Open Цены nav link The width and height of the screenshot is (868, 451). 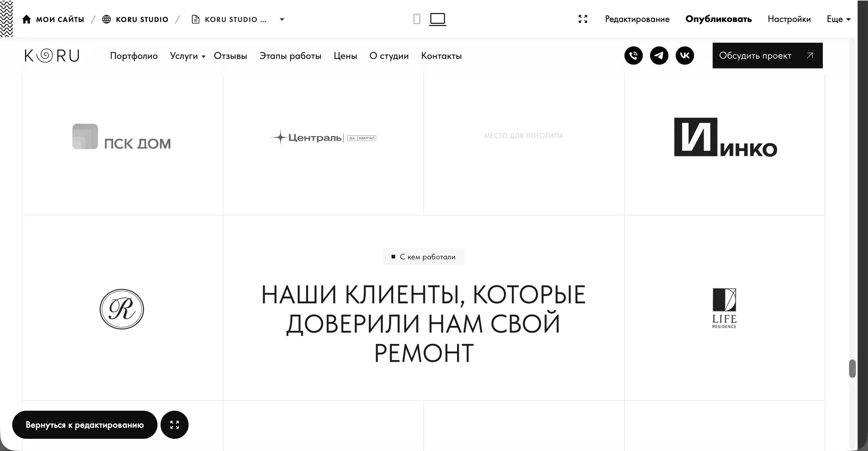345,56
